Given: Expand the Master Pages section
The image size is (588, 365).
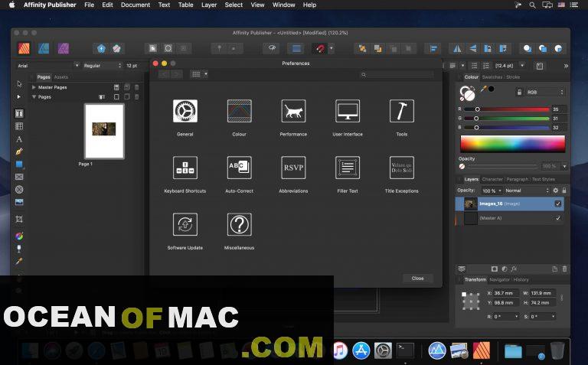Looking at the screenshot, I should click(34, 87).
